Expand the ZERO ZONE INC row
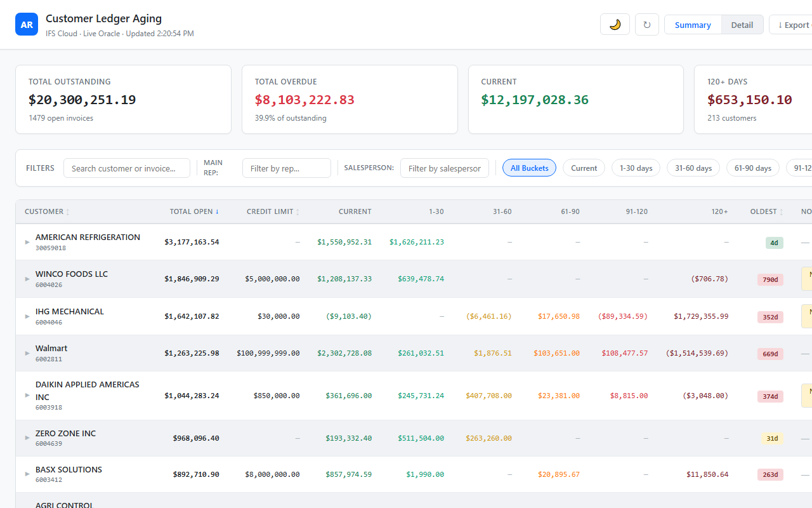 point(27,438)
